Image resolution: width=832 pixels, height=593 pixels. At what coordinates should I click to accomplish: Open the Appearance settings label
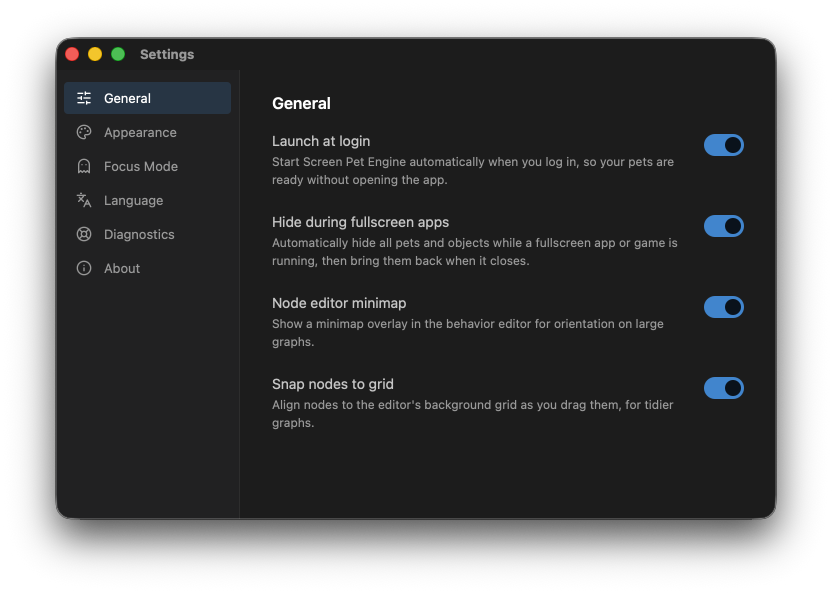point(140,132)
